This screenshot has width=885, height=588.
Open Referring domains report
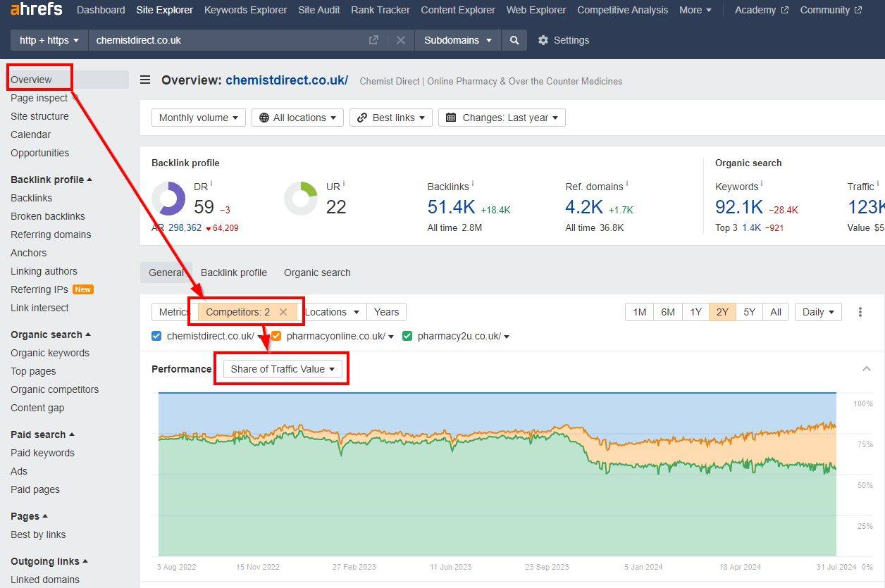point(51,234)
